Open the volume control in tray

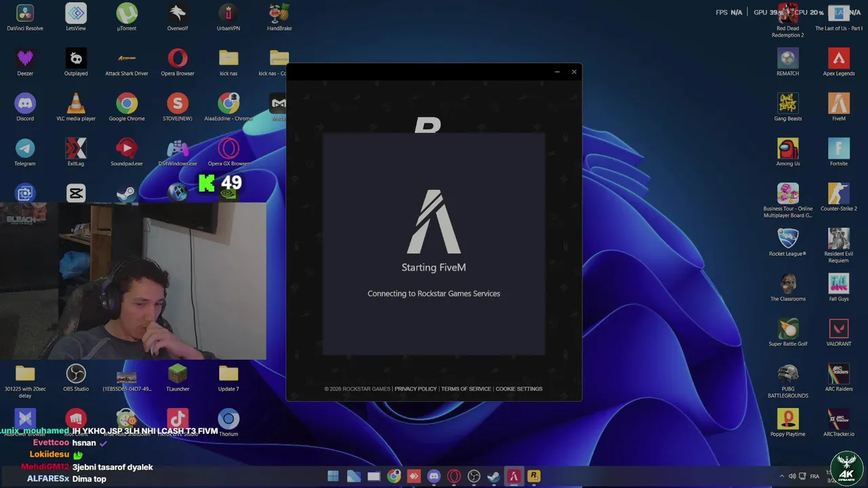click(792, 476)
